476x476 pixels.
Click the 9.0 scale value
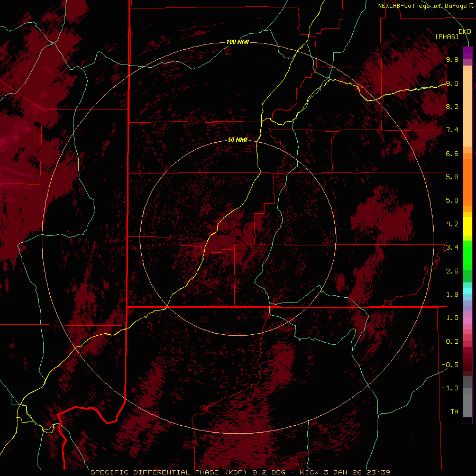[x=452, y=83]
